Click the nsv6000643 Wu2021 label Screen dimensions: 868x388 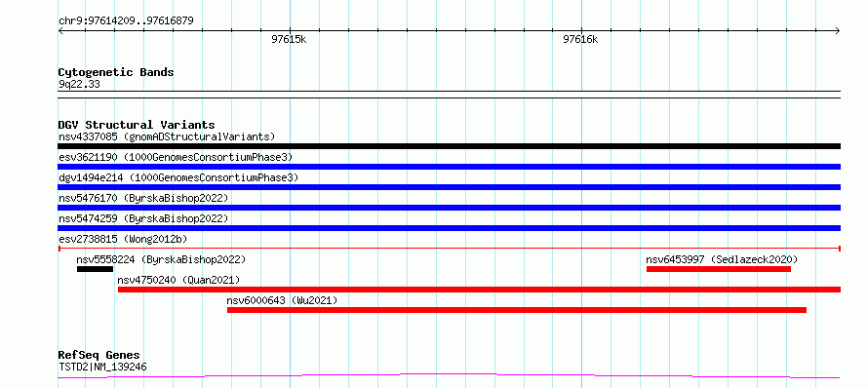coord(282,300)
